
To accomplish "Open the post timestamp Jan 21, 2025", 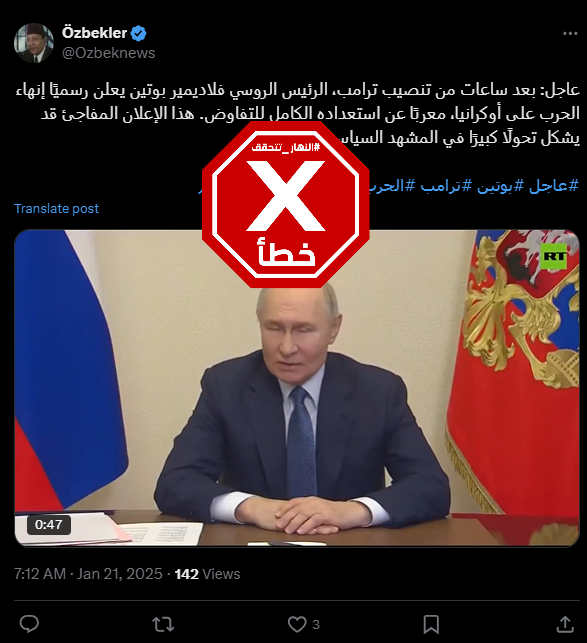I will click(120, 574).
